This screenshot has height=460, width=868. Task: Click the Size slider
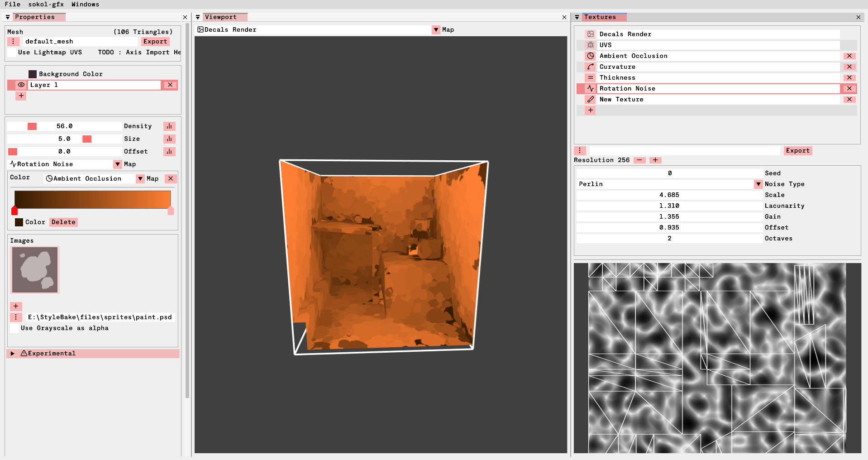[64, 139]
